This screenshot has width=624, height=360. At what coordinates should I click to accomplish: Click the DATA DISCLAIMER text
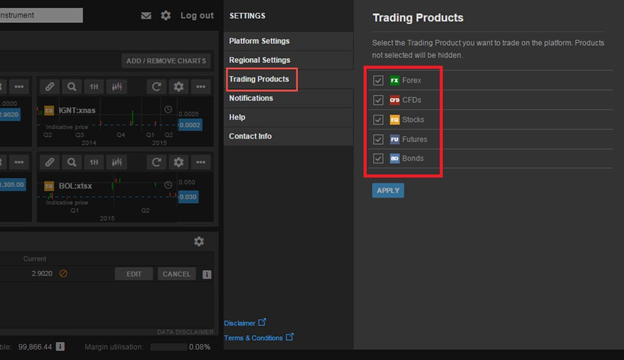tap(185, 332)
